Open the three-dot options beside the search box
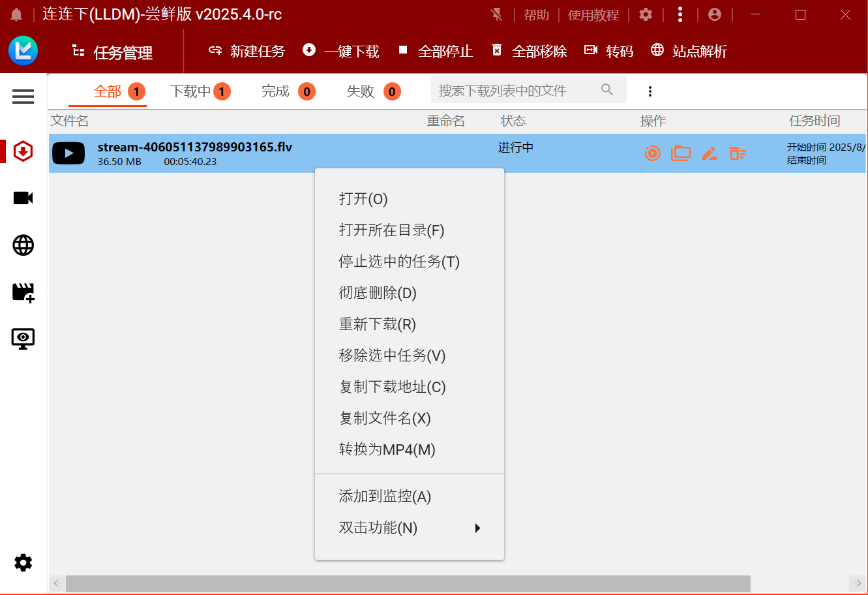Viewport: 868px width, 595px height. 650,91
